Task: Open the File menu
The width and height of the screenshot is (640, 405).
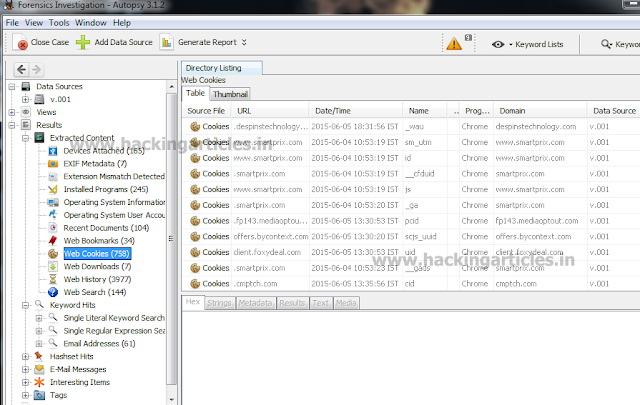Action: pos(12,23)
